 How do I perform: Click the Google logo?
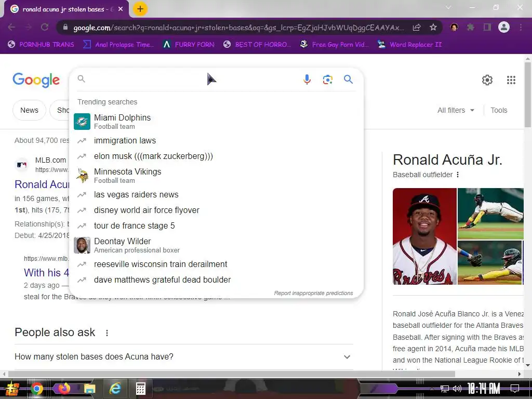tap(36, 80)
